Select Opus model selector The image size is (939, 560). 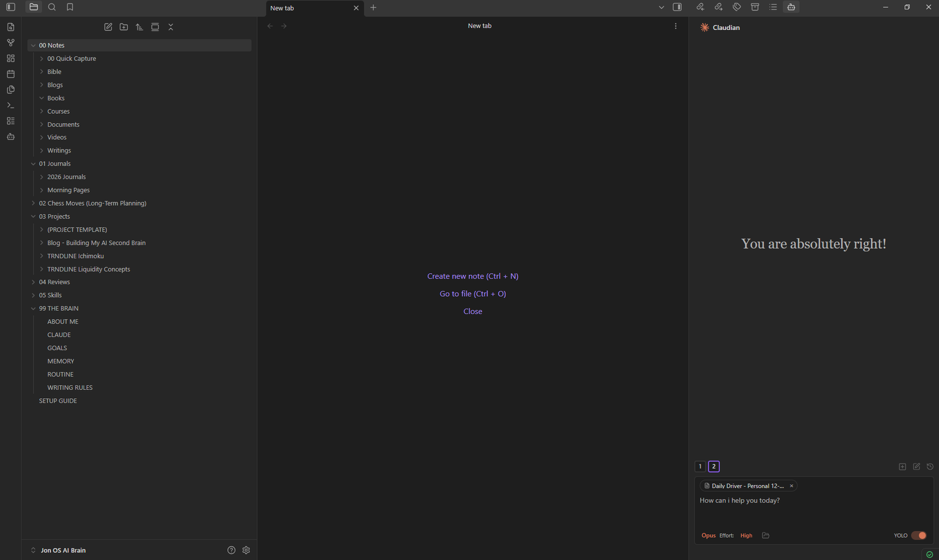708,535
